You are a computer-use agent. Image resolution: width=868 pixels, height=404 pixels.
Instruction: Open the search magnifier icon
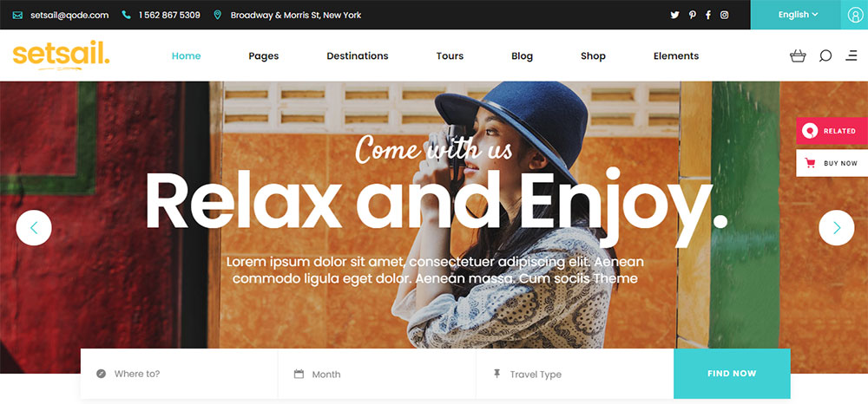[825, 55]
